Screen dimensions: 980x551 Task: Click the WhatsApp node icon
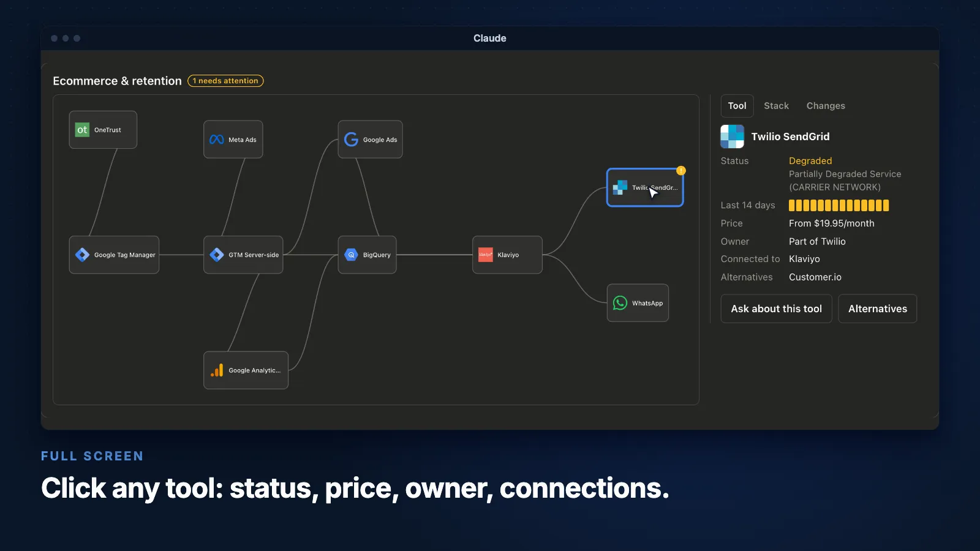620,303
